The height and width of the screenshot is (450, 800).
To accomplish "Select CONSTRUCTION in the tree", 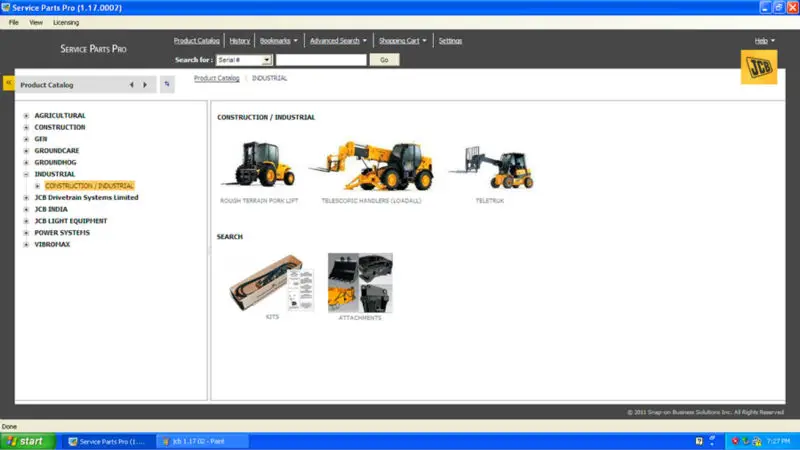I will click(60, 128).
